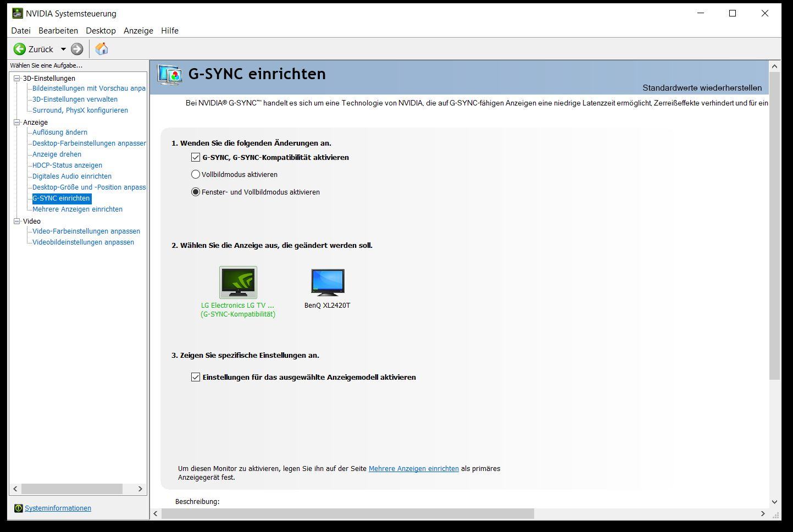Image resolution: width=793 pixels, height=532 pixels.
Task: Click the main pane horizontal scrollbar thumb
Action: coord(348,513)
